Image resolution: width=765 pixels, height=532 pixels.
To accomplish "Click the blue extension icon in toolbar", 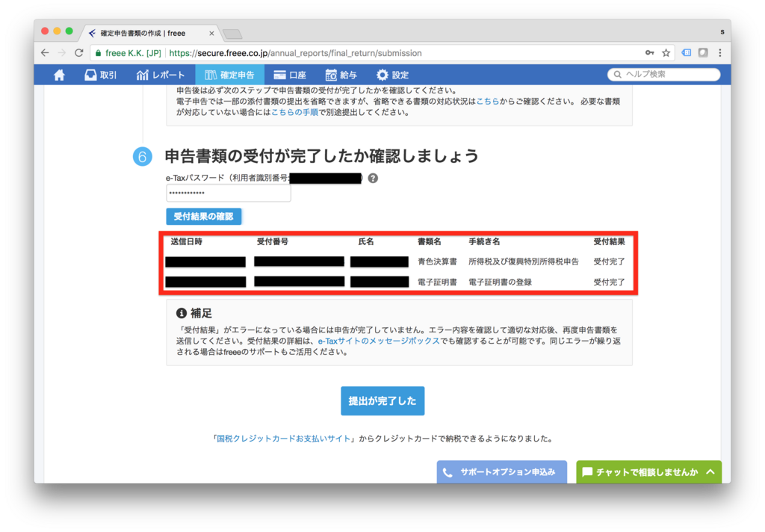I will click(687, 53).
